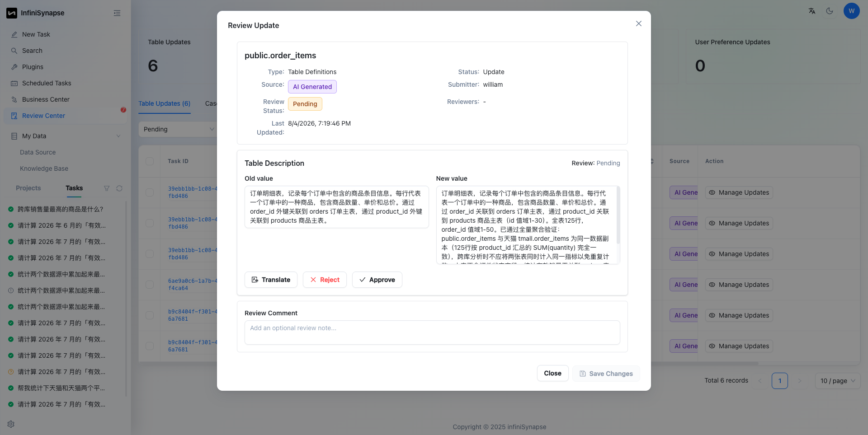Switch to the Projects tab
868x435 pixels.
pyautogui.click(x=28, y=188)
